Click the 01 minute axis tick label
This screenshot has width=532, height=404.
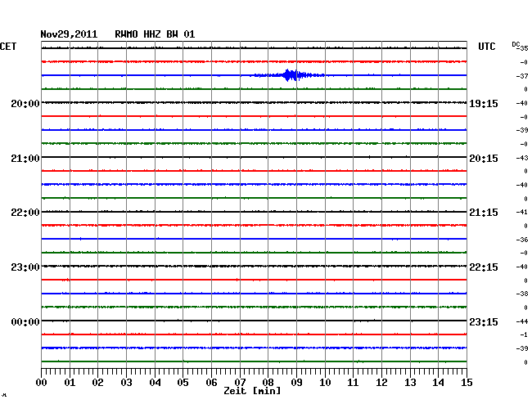click(x=70, y=383)
